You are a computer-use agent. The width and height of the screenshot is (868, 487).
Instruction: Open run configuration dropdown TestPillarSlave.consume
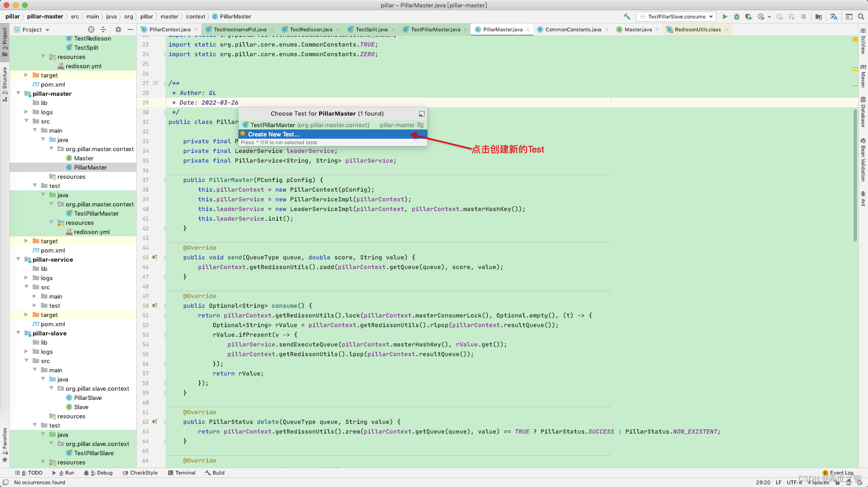click(x=676, y=17)
